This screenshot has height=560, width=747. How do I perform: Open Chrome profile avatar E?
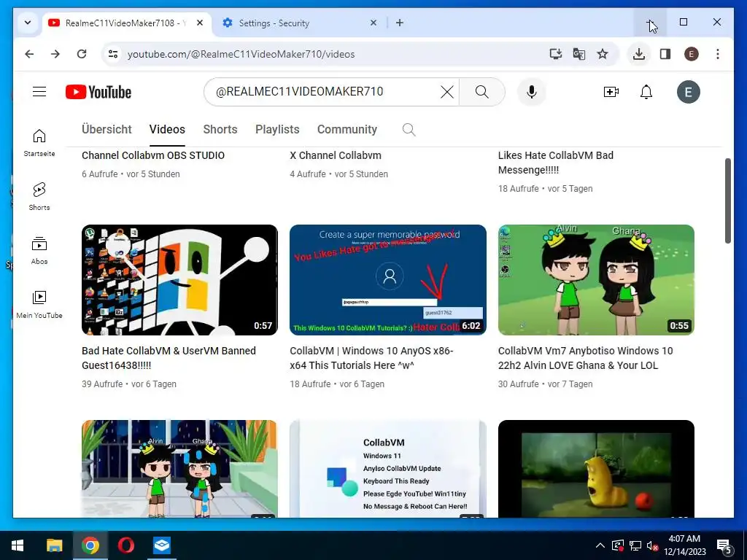[x=692, y=54]
